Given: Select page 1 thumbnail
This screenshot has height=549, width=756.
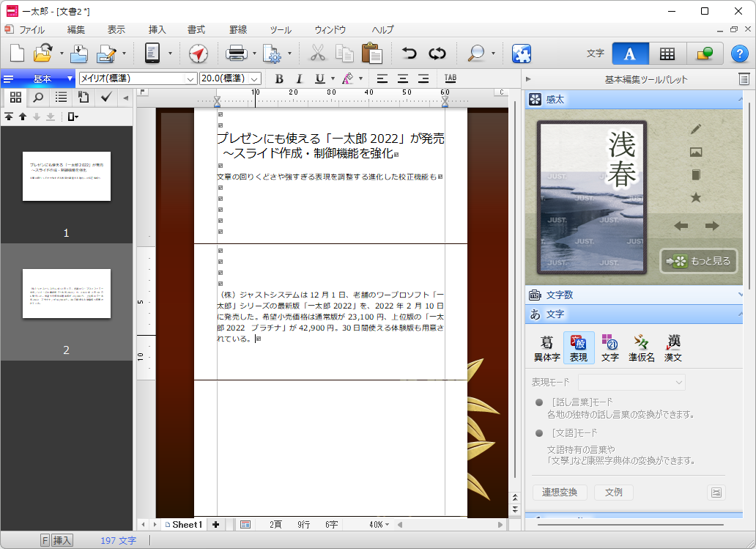Looking at the screenshot, I should pos(67,177).
